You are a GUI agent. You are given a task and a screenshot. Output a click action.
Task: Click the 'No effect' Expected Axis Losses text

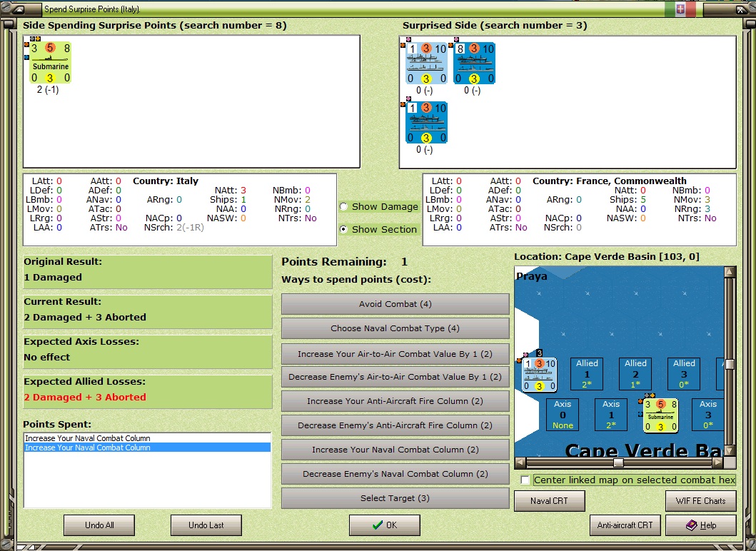(x=47, y=357)
